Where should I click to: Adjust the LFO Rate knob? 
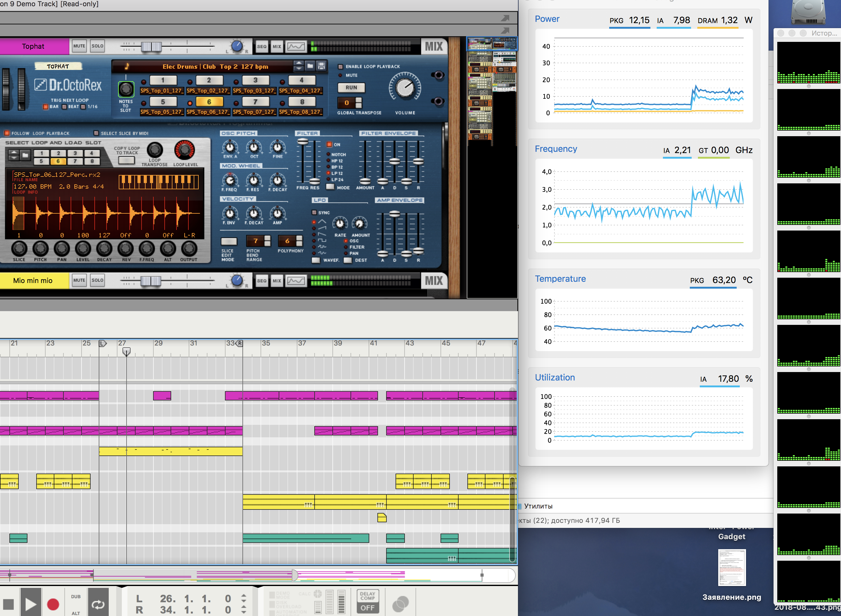tap(340, 223)
